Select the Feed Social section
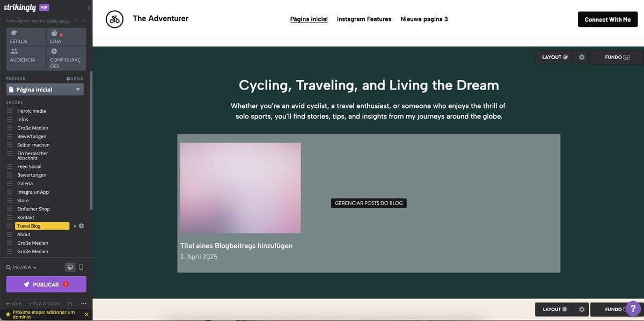The image size is (644, 321). pyautogui.click(x=30, y=166)
